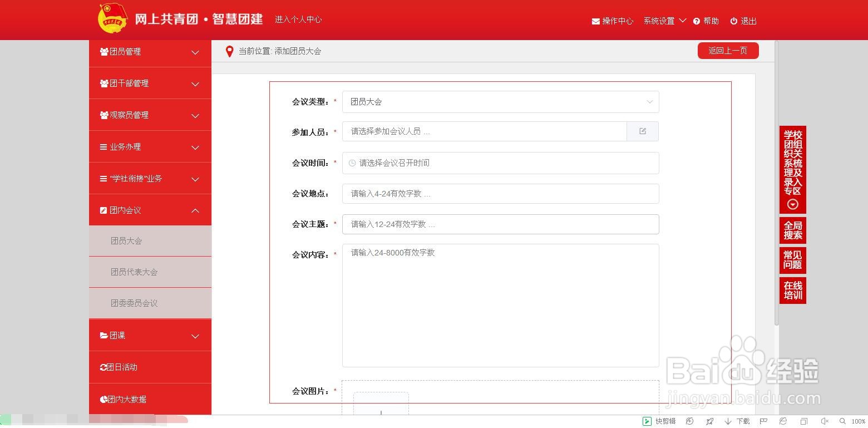Open the 会议类型 dropdown
The height and width of the screenshot is (428, 868).
648,102
